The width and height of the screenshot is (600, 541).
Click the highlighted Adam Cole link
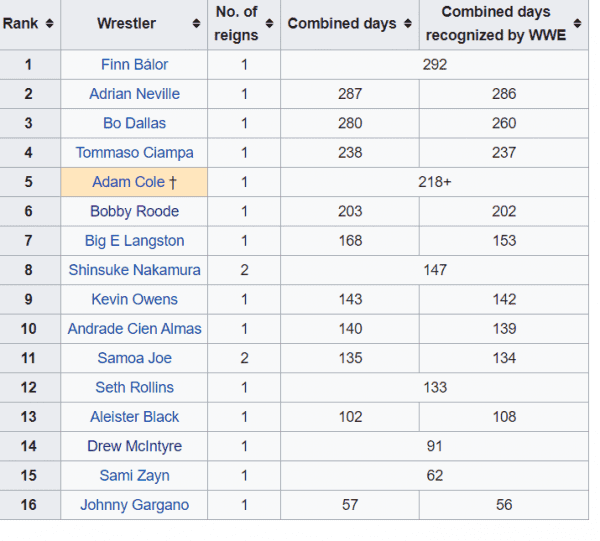point(127,182)
